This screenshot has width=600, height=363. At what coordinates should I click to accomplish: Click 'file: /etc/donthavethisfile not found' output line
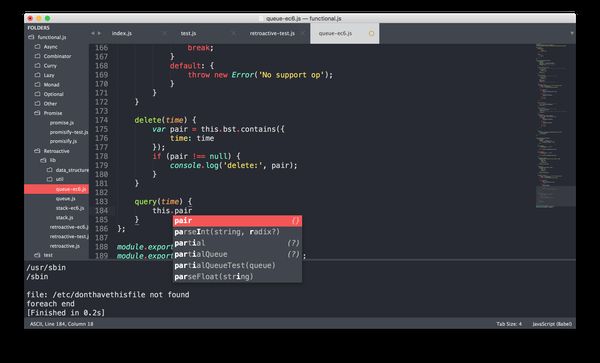coord(108,295)
